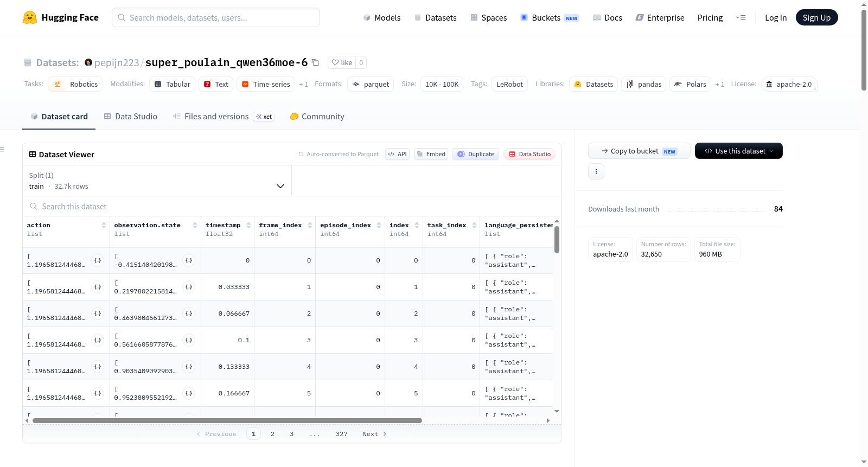Sort by the frame_index column
Screen dimensions: 868x467
point(310,225)
